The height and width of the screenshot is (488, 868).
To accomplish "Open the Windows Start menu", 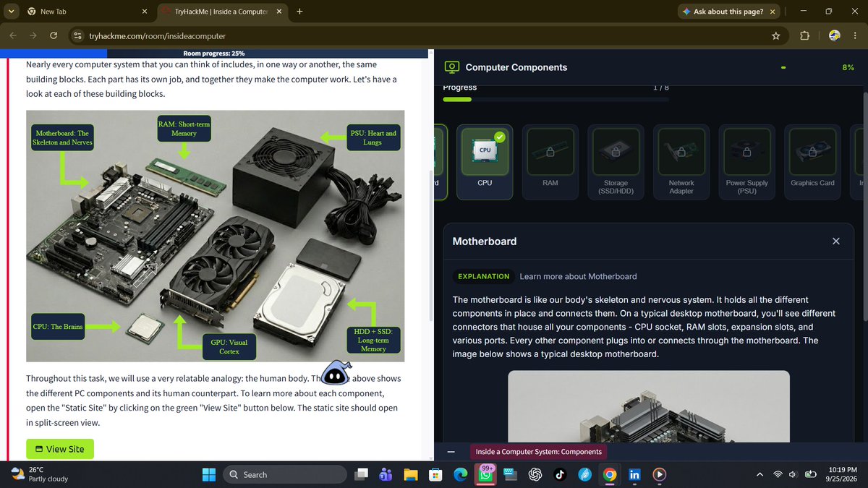I will (209, 474).
